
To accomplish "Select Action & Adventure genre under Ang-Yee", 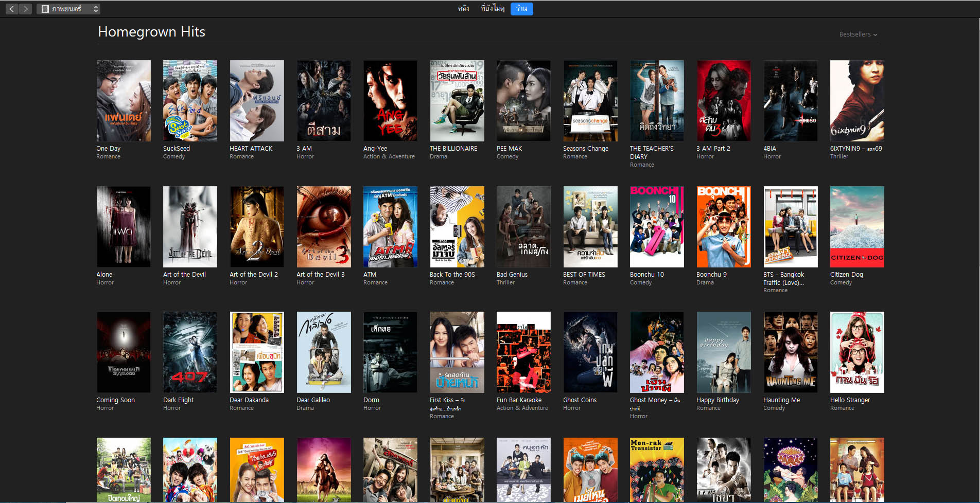I will 389,157.
